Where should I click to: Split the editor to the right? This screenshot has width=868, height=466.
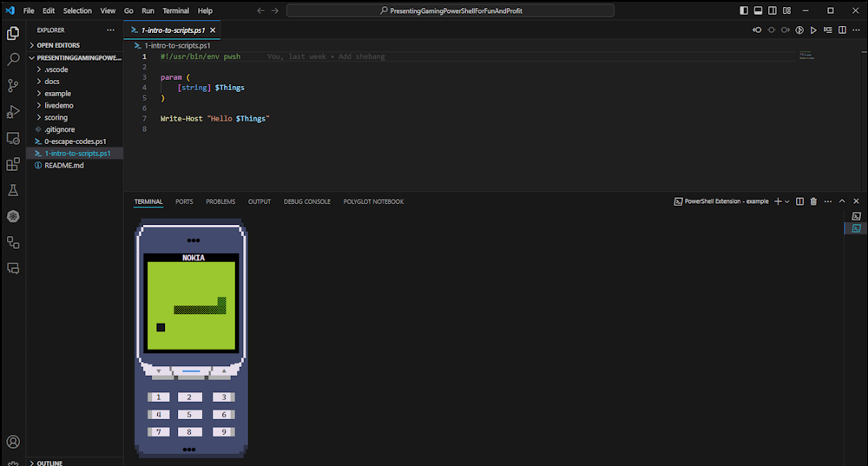(842, 30)
